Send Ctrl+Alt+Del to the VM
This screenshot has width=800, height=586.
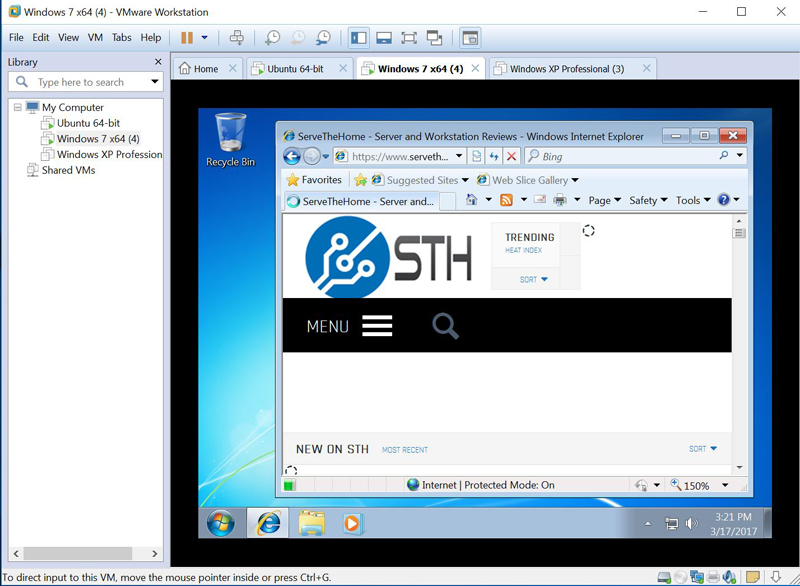click(237, 38)
